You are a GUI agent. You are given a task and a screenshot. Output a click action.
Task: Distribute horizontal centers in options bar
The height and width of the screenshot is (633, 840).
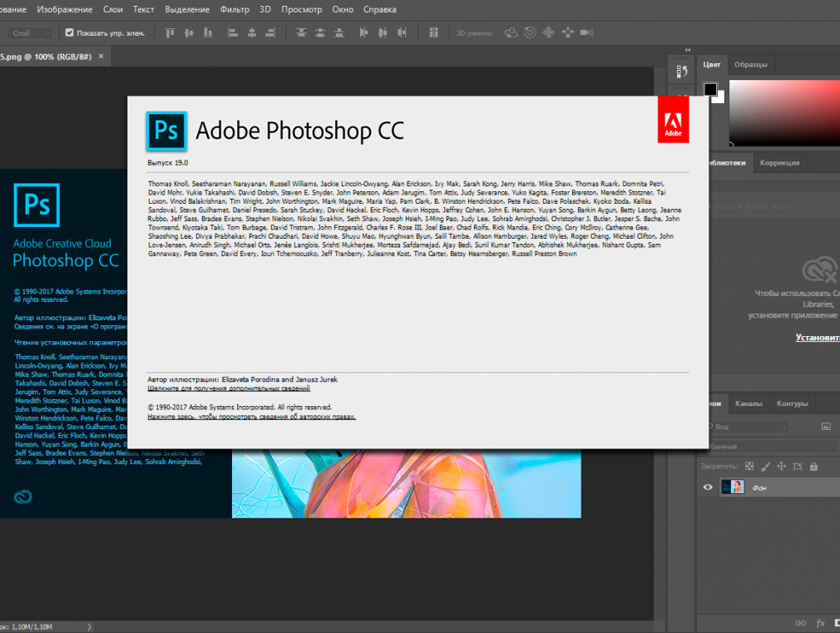click(x=383, y=32)
